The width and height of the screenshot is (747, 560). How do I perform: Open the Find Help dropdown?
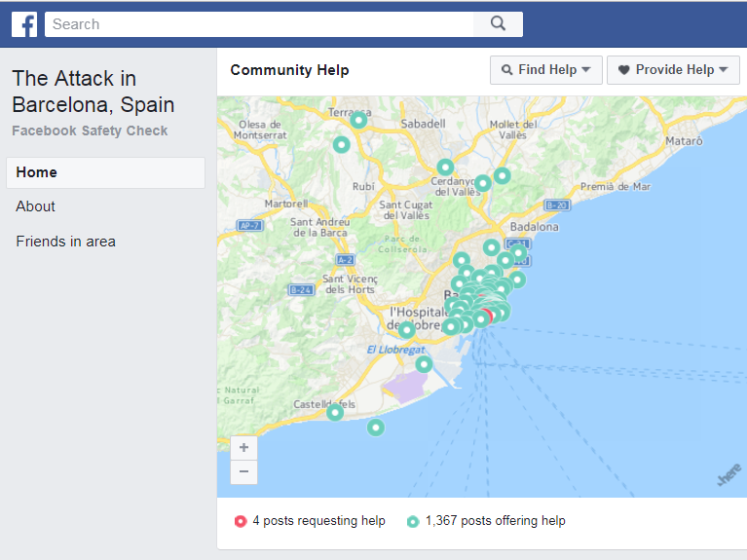545,70
